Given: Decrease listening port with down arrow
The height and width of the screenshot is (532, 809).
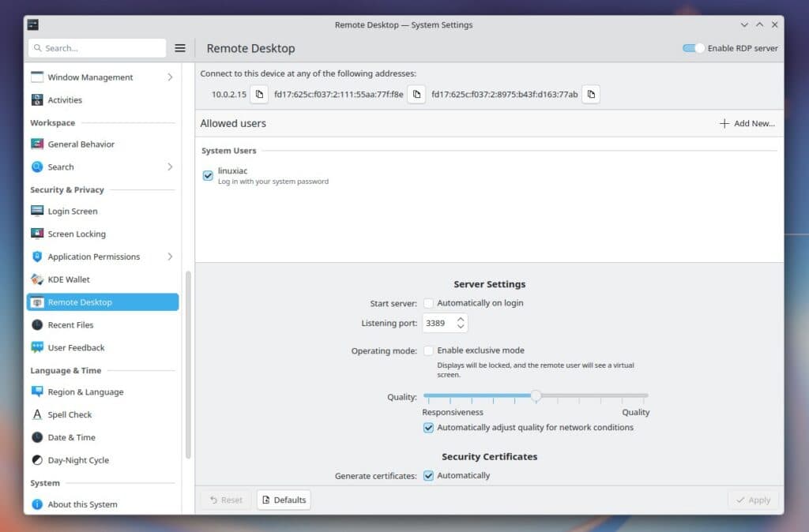Looking at the screenshot, I should (461, 327).
